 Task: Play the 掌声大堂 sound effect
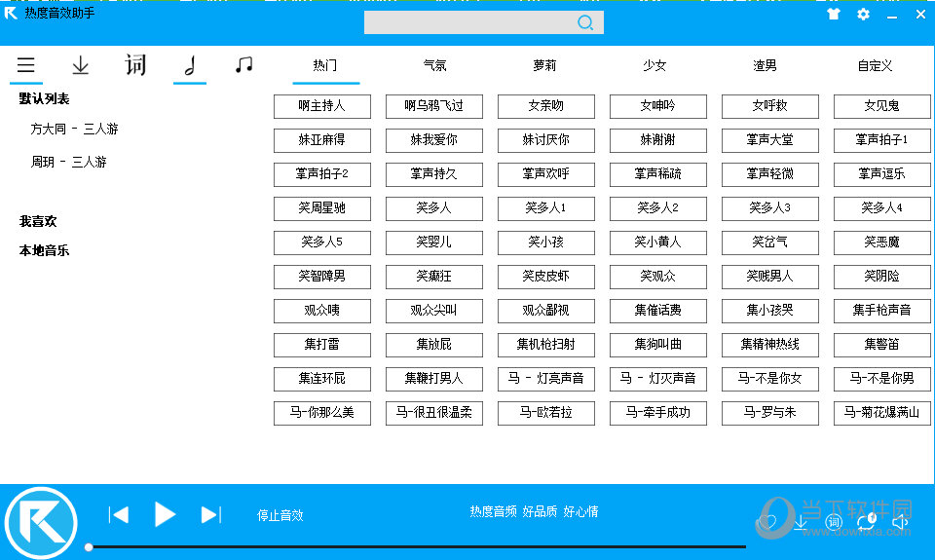769,140
